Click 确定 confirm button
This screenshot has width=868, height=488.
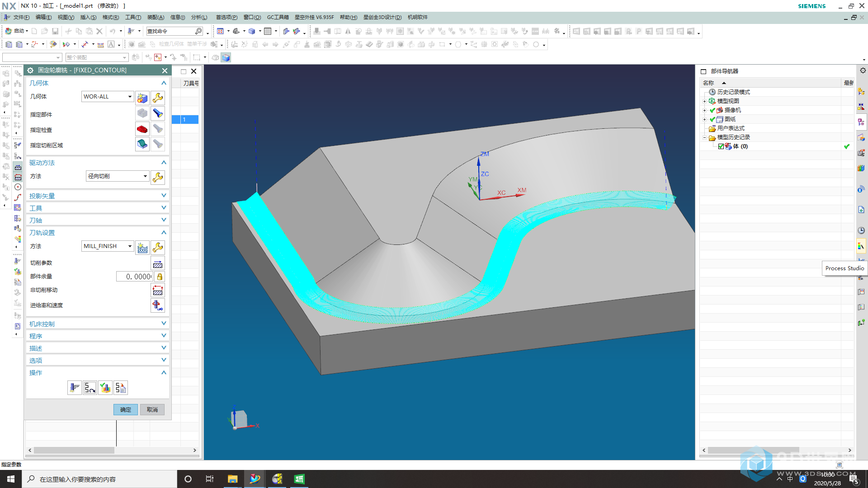coord(125,409)
